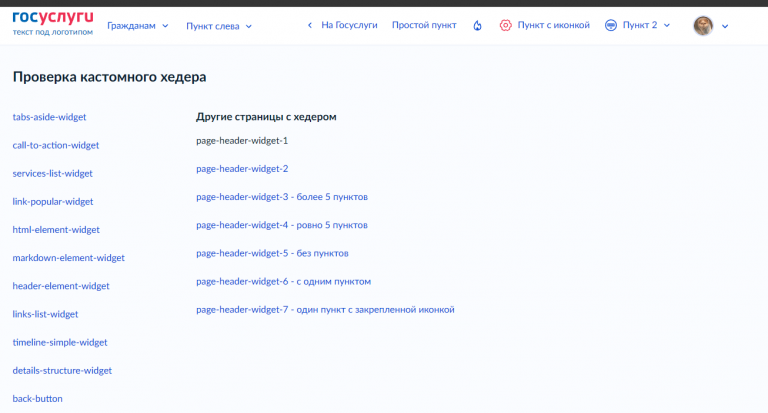The width and height of the screenshot is (768, 413).
Task: Click the Проверка кастомного хедера heading
Action: click(109, 77)
